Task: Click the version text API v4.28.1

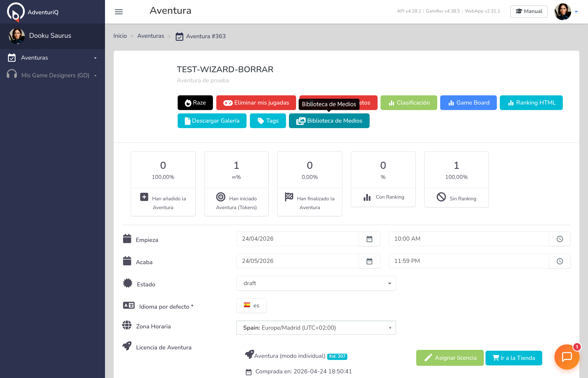Action: (409, 11)
